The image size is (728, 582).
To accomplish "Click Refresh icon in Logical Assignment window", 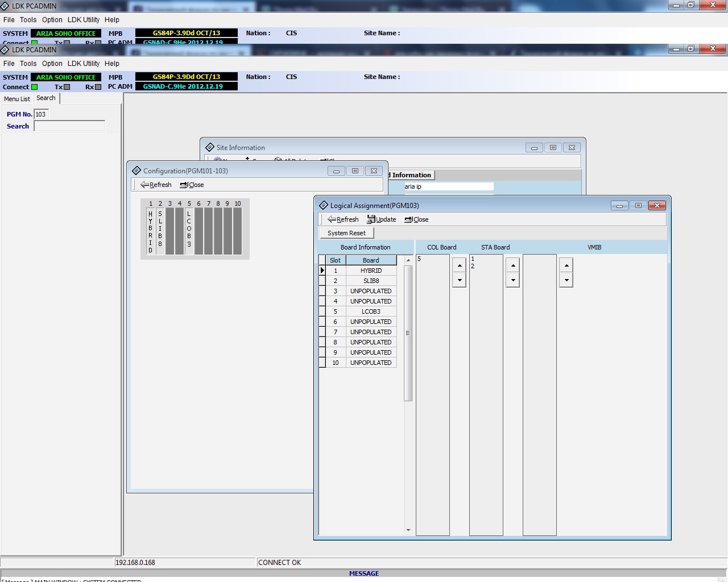I will [332, 219].
